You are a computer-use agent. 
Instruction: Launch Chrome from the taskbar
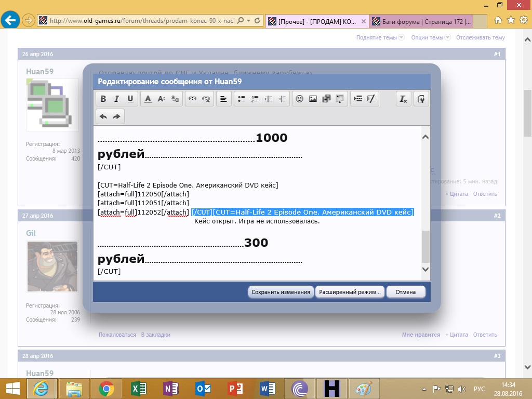[x=106, y=389]
